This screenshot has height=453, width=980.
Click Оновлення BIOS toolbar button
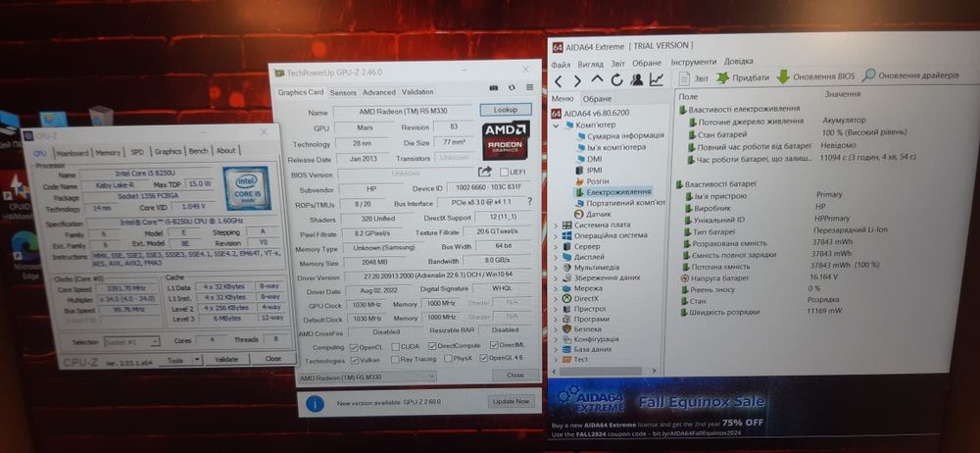(x=815, y=76)
